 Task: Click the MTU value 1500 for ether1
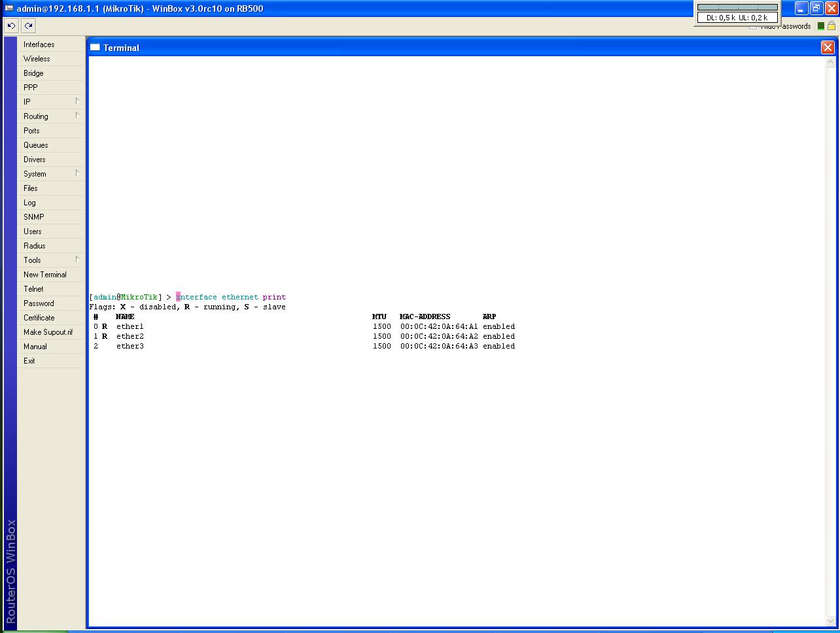(382, 326)
